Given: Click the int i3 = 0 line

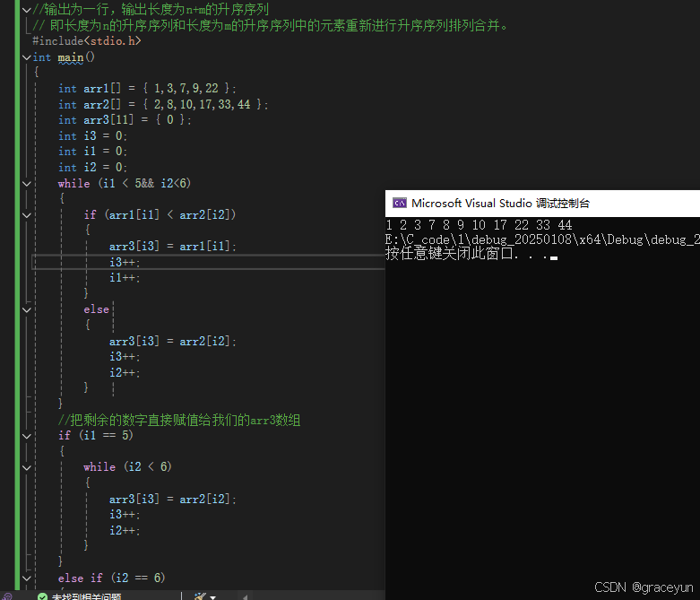Looking at the screenshot, I should (x=92, y=135).
